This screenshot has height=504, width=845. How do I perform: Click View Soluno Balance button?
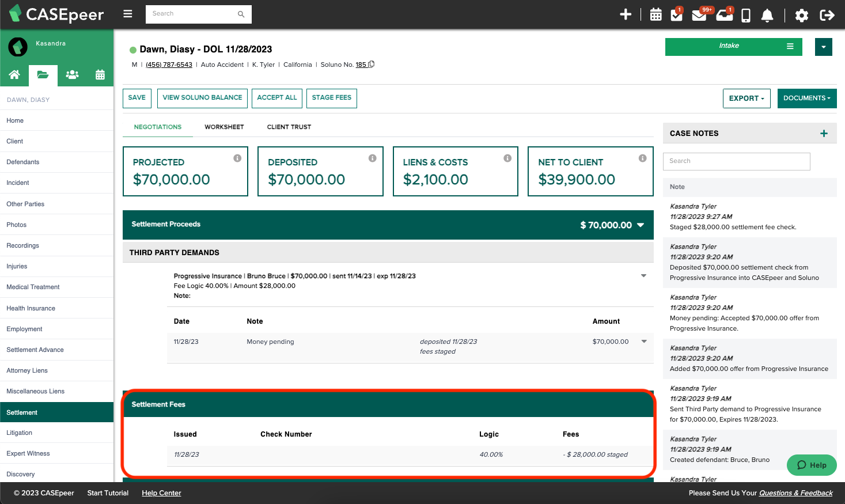pos(202,98)
